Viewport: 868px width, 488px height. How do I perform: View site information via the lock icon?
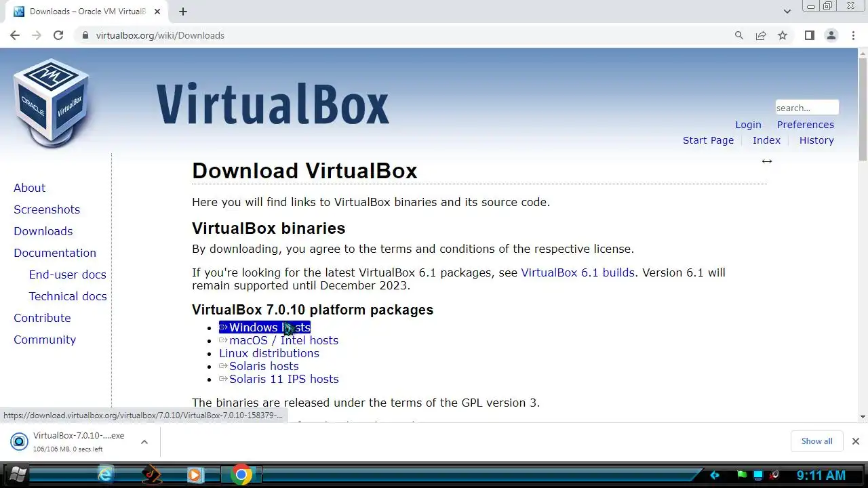pos(85,35)
